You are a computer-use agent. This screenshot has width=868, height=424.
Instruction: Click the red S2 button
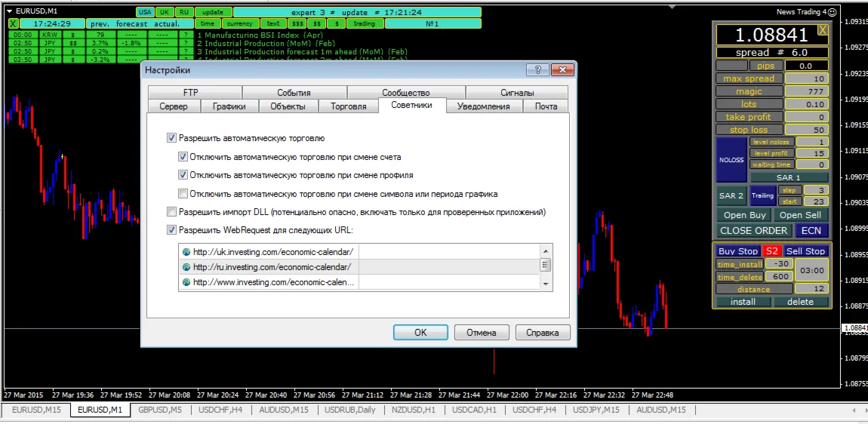771,250
